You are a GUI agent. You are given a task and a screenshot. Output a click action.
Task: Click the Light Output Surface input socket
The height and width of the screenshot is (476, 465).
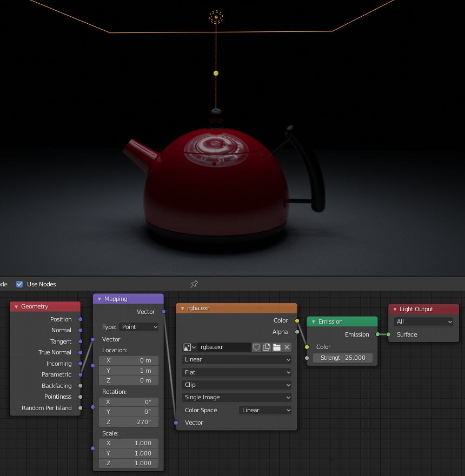tap(388, 334)
